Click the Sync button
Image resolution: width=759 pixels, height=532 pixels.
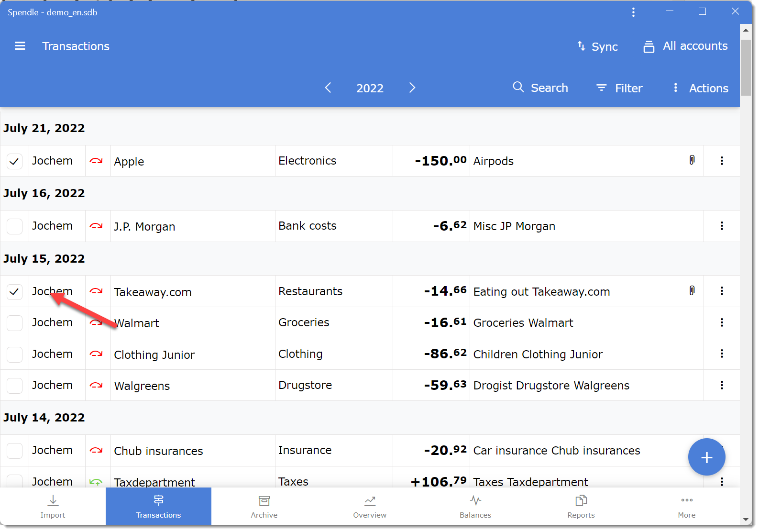(597, 46)
